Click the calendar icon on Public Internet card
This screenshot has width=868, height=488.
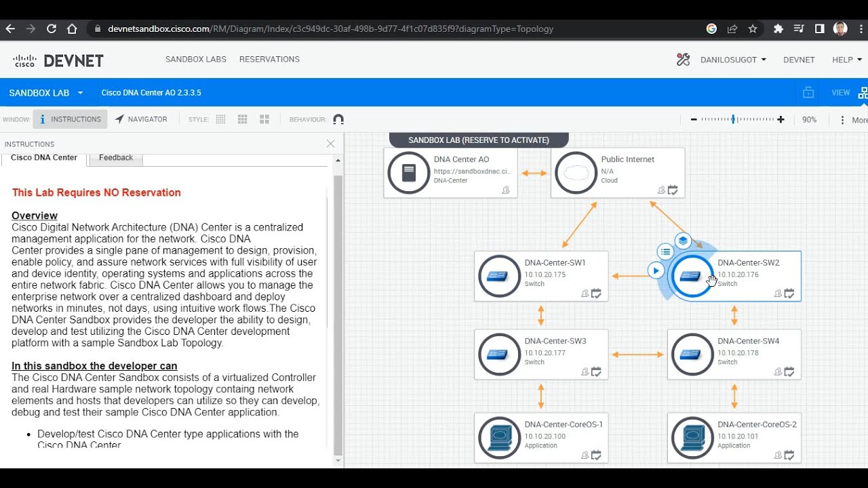pos(673,190)
